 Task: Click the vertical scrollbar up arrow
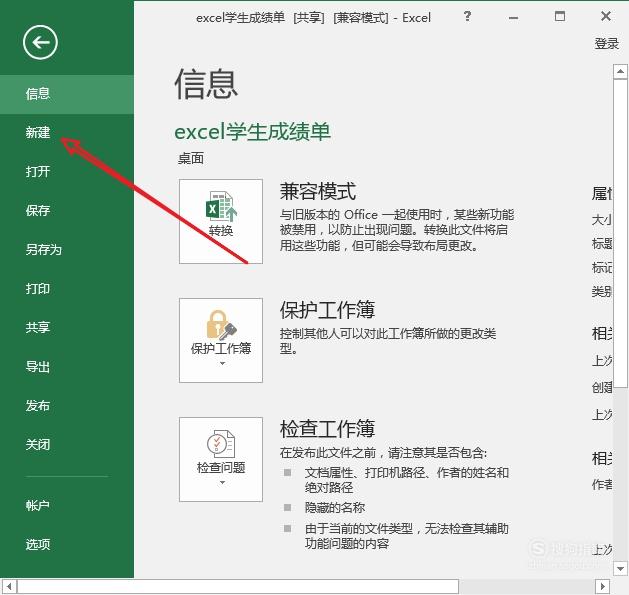(x=620, y=71)
